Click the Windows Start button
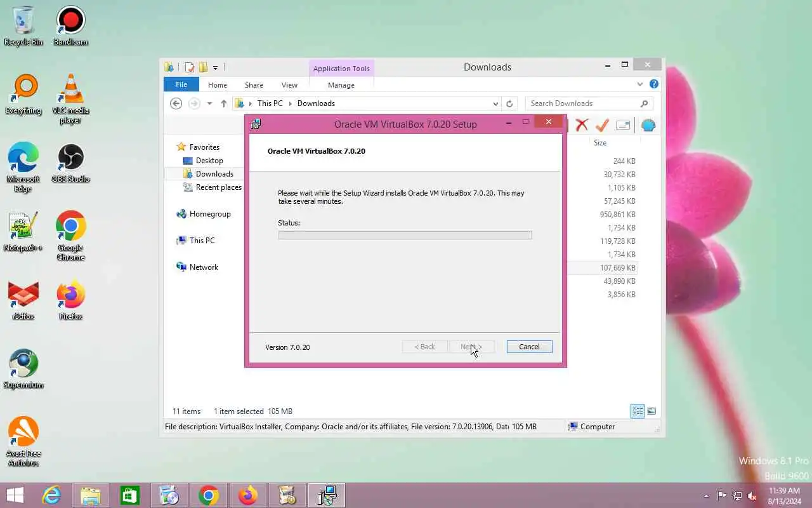The height and width of the screenshot is (508, 812). click(x=15, y=495)
